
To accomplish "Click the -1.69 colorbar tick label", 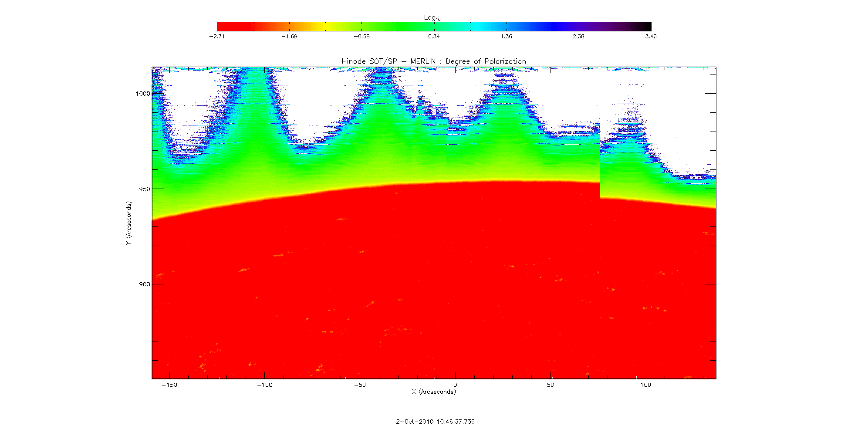I will coord(289,37).
